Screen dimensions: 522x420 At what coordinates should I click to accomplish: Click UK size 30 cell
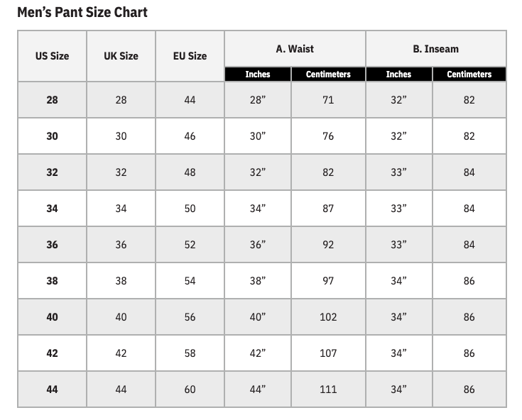coord(121,136)
